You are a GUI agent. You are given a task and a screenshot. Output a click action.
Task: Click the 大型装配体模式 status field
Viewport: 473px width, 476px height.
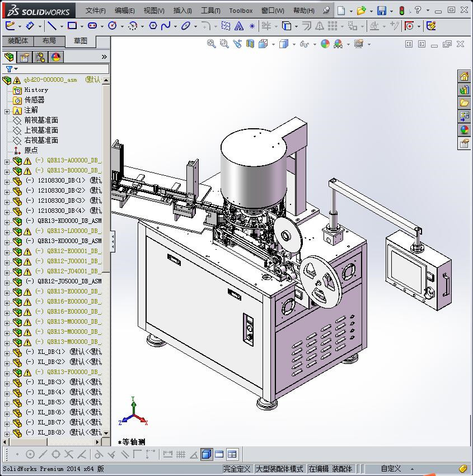coord(279,469)
